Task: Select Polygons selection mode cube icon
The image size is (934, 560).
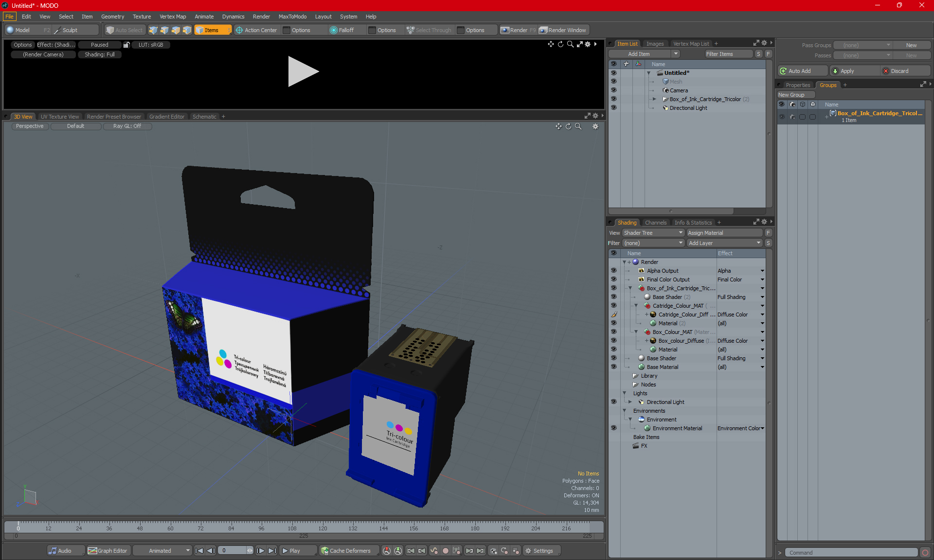Action: [x=176, y=30]
